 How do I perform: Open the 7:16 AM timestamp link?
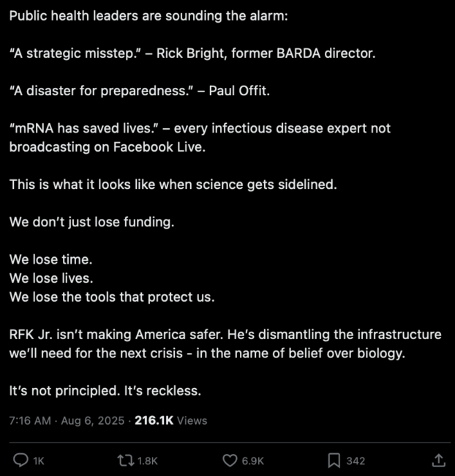tap(30, 421)
